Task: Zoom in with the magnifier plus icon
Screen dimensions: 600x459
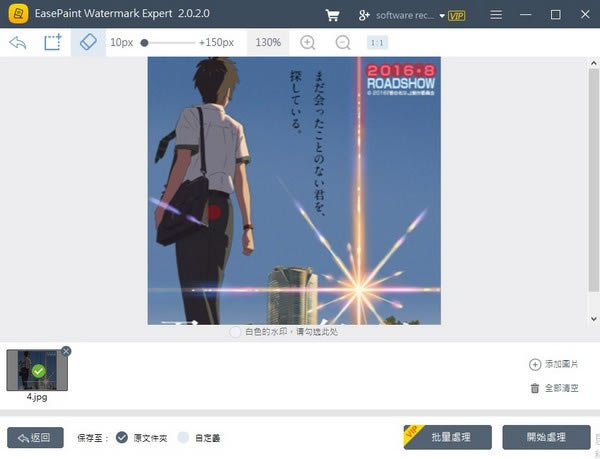Action: pos(308,43)
